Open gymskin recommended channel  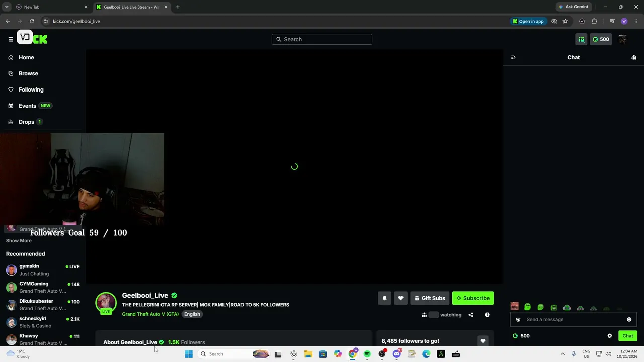43,270
